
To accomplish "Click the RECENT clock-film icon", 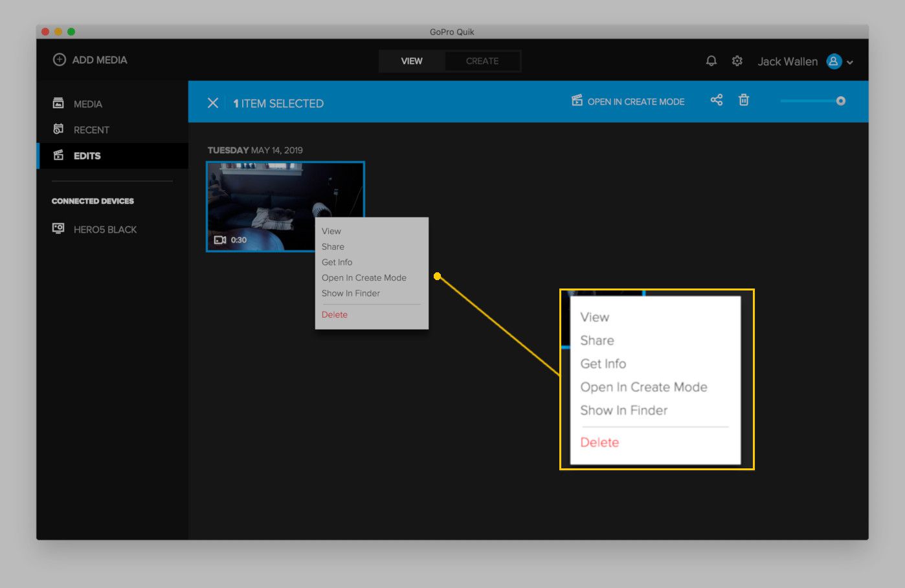I will [58, 129].
